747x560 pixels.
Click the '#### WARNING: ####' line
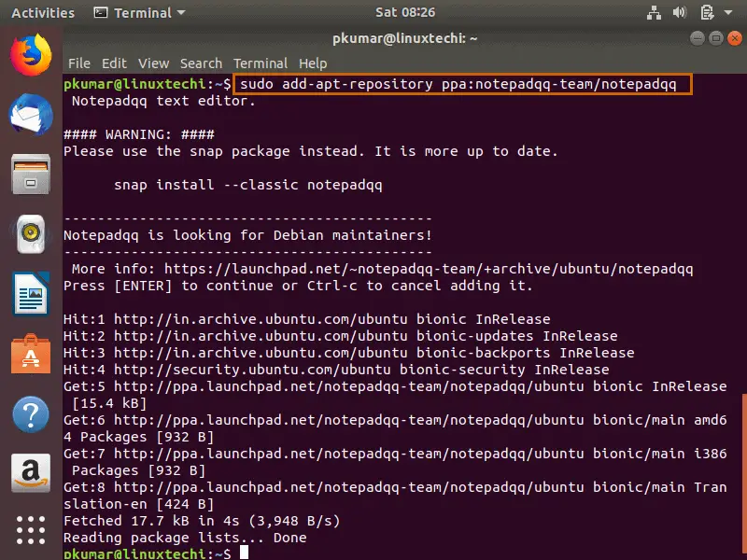[x=138, y=134]
